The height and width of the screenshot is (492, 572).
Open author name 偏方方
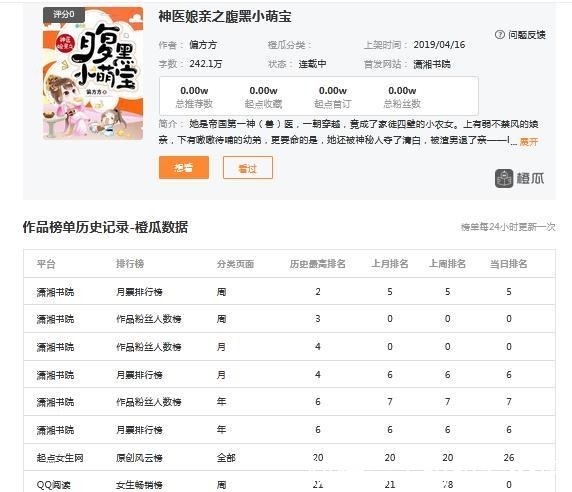point(203,45)
